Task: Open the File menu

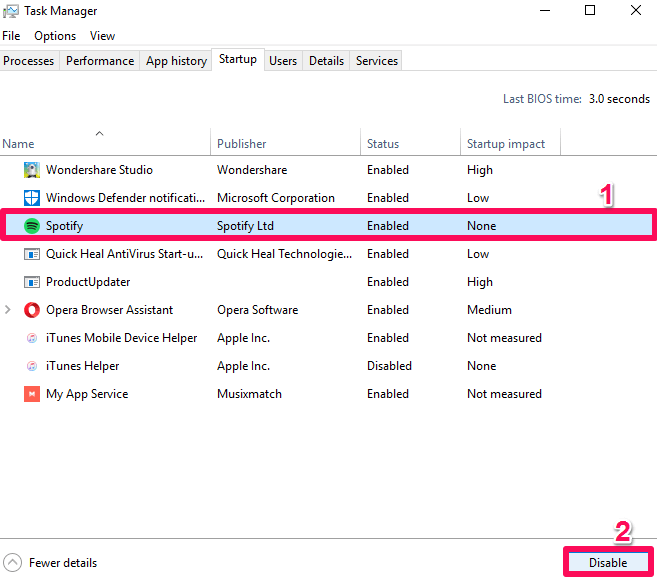Action: 11,36
